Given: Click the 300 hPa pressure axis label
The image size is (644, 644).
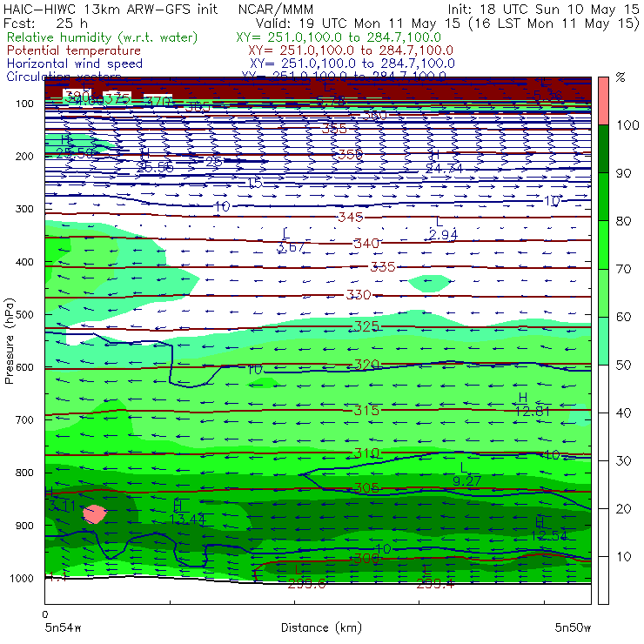Looking at the screenshot, I should pyautogui.click(x=24, y=209).
